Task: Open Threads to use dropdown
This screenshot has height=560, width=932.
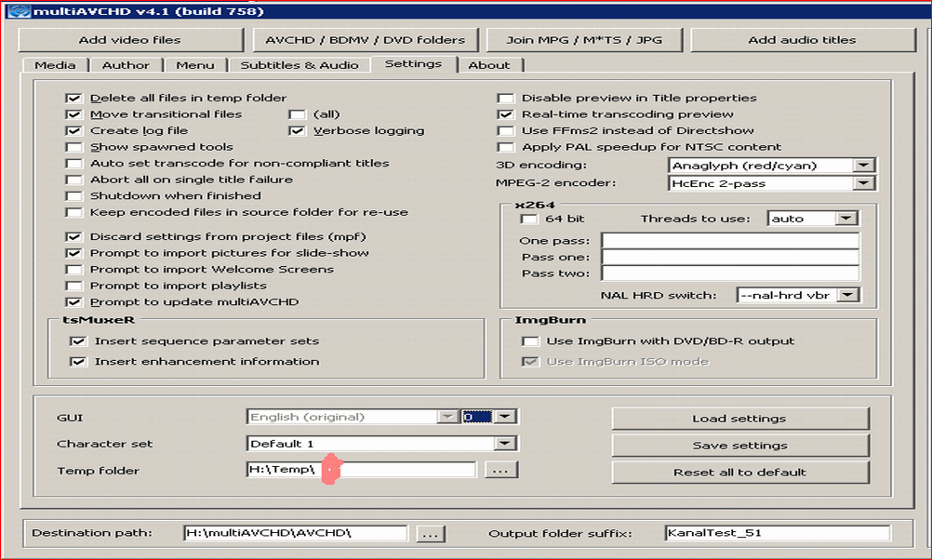Action: (x=845, y=219)
